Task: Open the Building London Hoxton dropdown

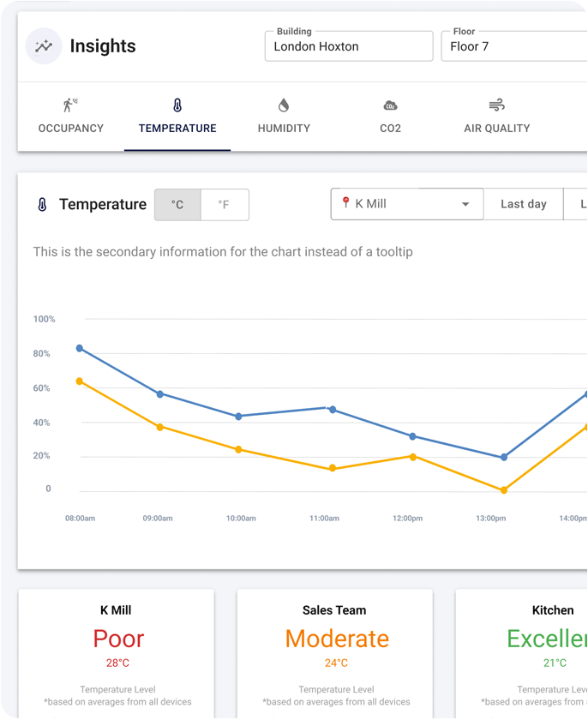Action: 349,46
